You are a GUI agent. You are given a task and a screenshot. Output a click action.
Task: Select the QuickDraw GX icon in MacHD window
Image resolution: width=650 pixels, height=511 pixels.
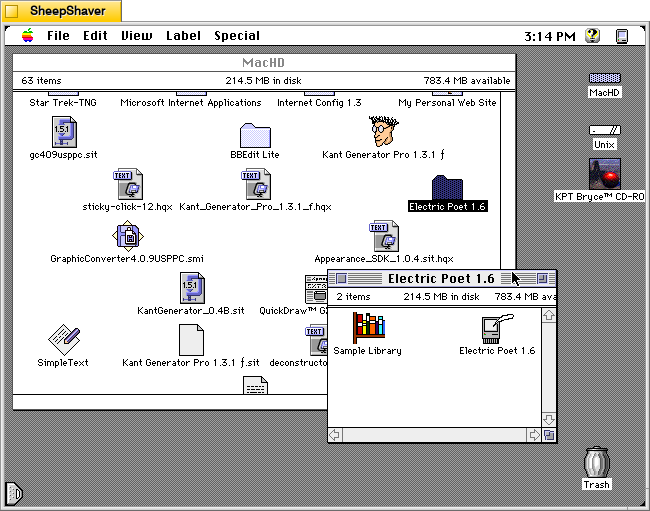tap(316, 289)
